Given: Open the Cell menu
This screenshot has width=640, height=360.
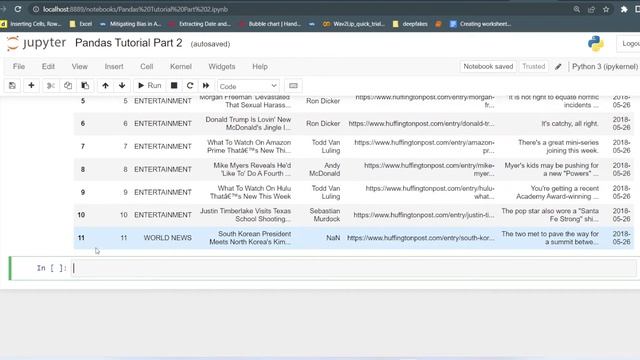Looking at the screenshot, I should pyautogui.click(x=147, y=67).
